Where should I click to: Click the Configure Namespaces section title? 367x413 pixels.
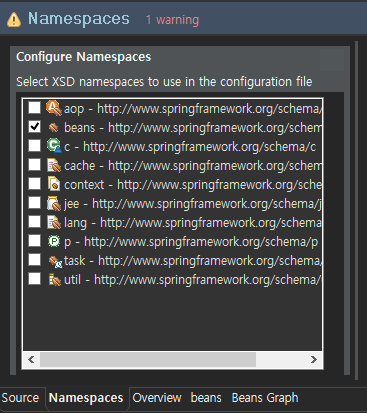pyautogui.click(x=84, y=57)
